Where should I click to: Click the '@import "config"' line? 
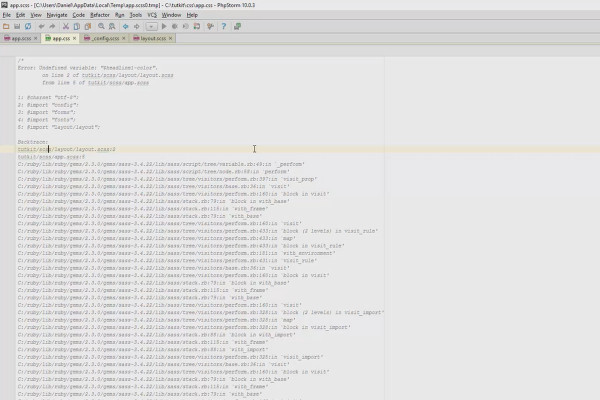[48, 105]
